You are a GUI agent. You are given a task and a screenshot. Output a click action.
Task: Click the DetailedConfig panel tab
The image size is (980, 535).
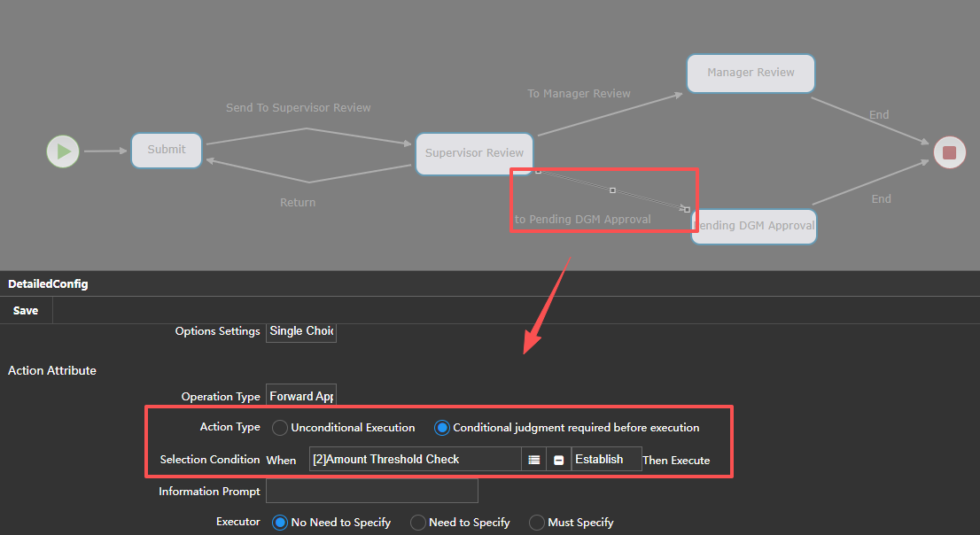pos(48,284)
